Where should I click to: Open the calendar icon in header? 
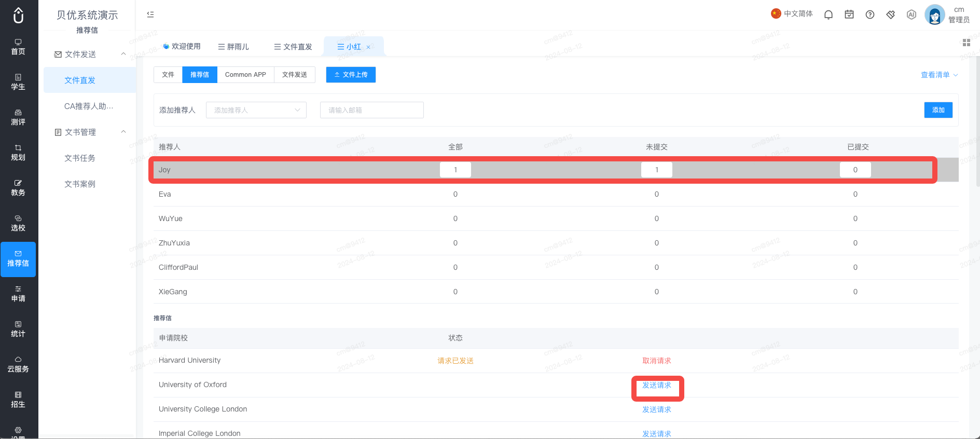[849, 15]
